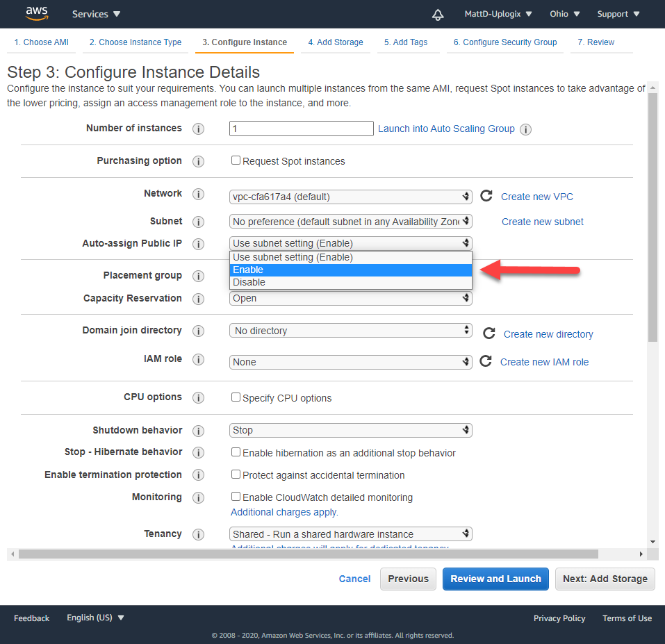Click the info icon next to Purchasing option
665x644 pixels.
(198, 161)
